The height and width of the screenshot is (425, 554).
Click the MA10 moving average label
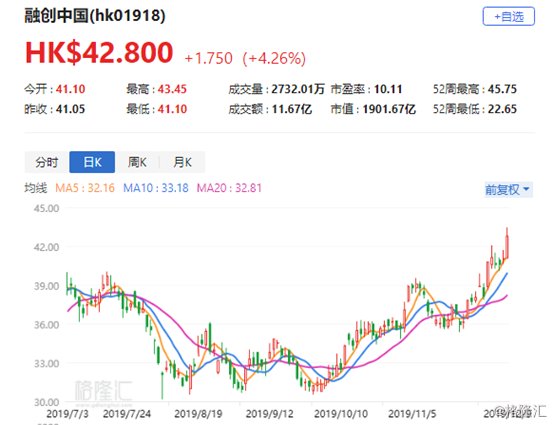tap(156, 188)
